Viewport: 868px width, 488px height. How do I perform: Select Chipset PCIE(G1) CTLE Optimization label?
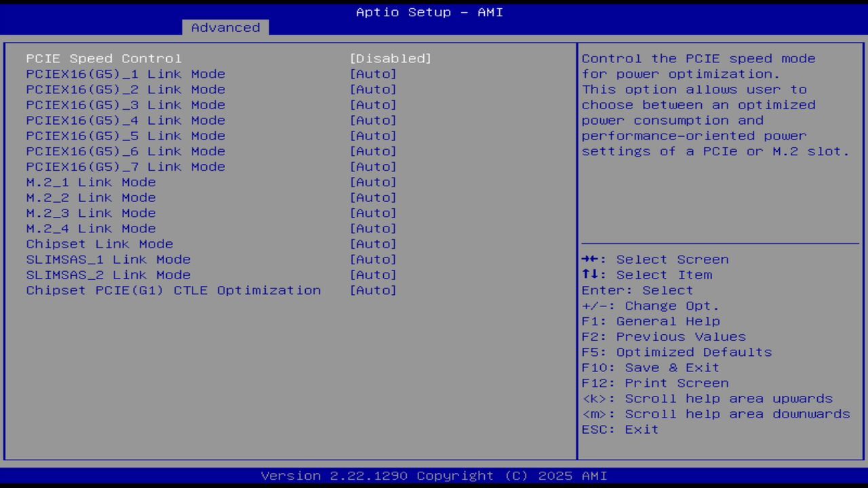point(174,290)
